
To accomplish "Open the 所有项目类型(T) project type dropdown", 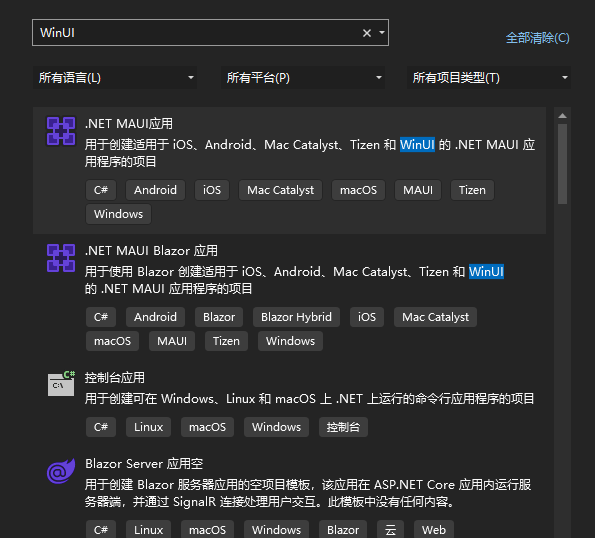I will [489, 78].
